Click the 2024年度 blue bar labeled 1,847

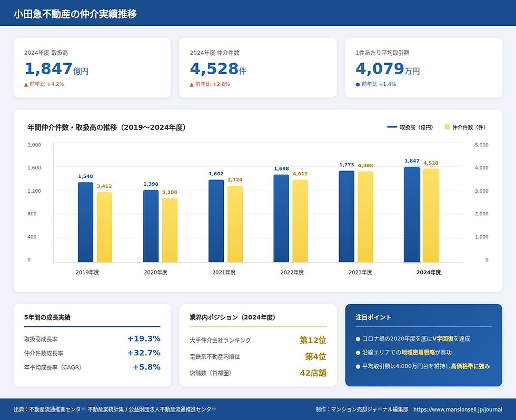click(x=412, y=214)
